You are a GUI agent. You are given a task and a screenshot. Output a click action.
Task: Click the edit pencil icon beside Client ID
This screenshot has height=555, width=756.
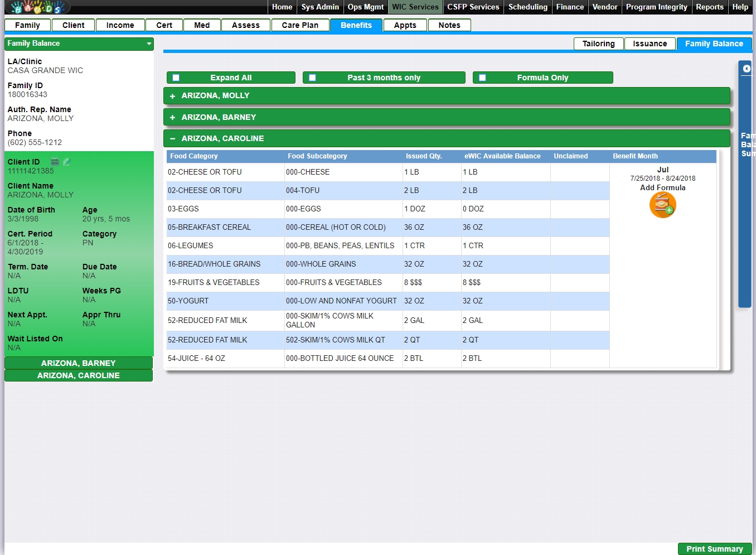coord(67,162)
